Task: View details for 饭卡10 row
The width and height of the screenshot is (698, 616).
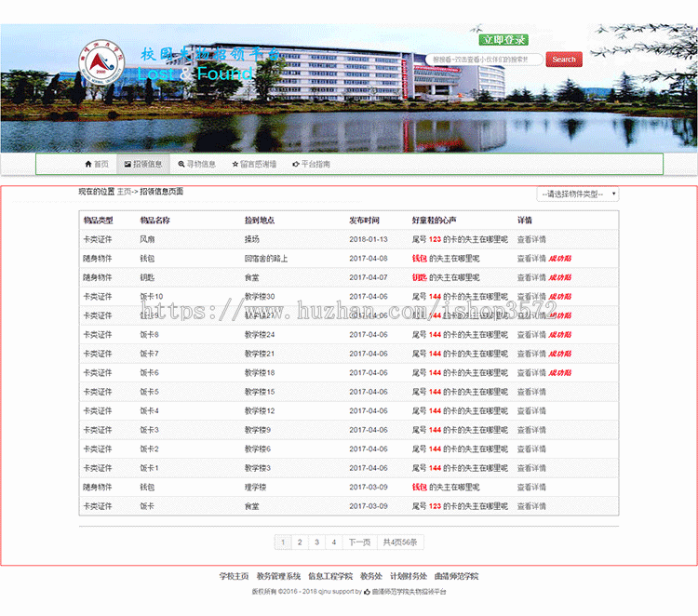Action: click(531, 297)
